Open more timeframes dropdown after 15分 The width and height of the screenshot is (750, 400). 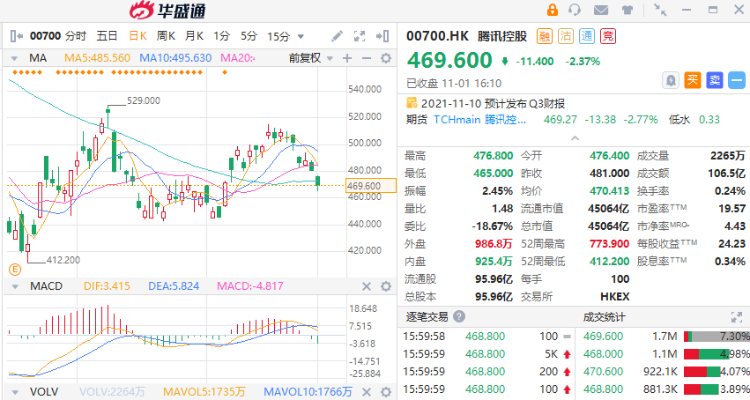301,36
